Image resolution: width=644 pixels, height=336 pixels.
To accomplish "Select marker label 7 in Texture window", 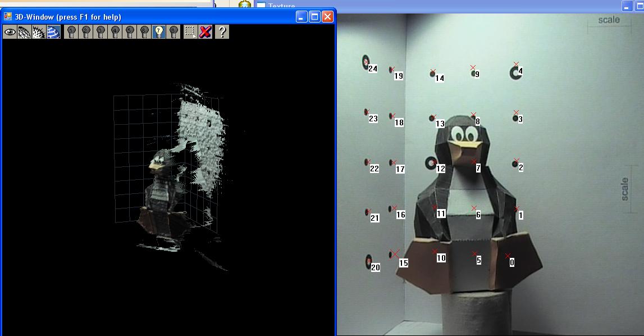I will tap(478, 168).
